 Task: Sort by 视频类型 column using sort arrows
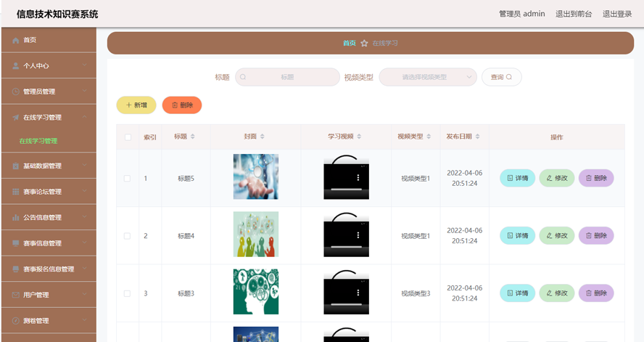pos(429,137)
